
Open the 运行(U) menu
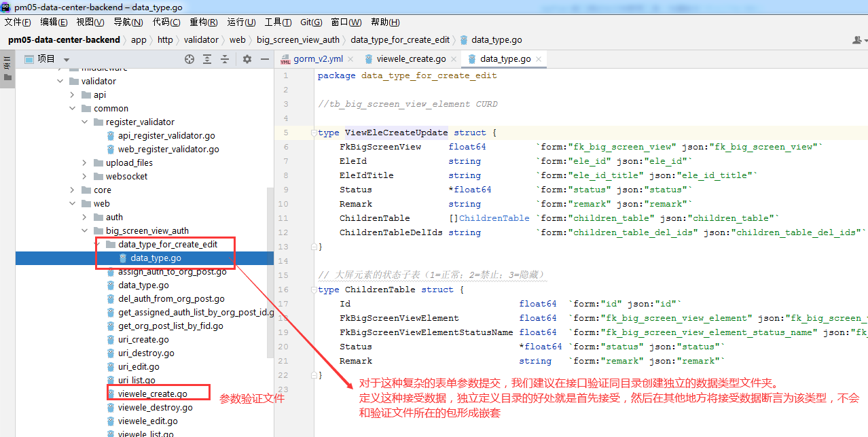pyautogui.click(x=241, y=22)
